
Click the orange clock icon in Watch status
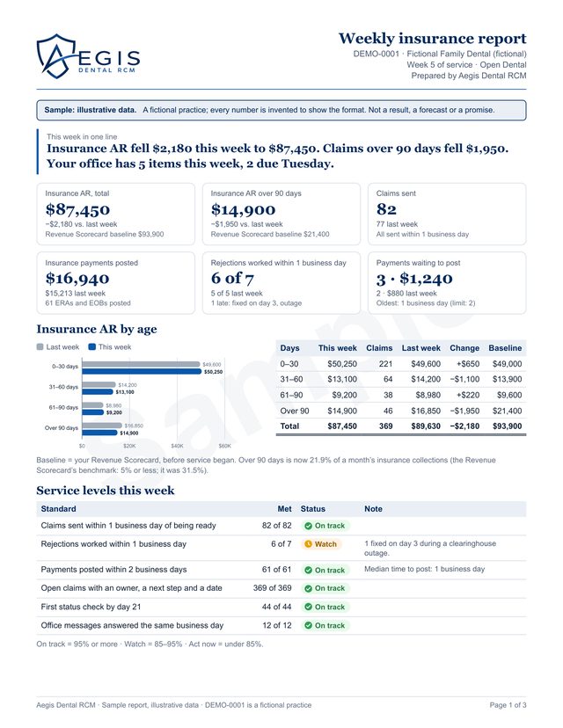tap(308, 544)
